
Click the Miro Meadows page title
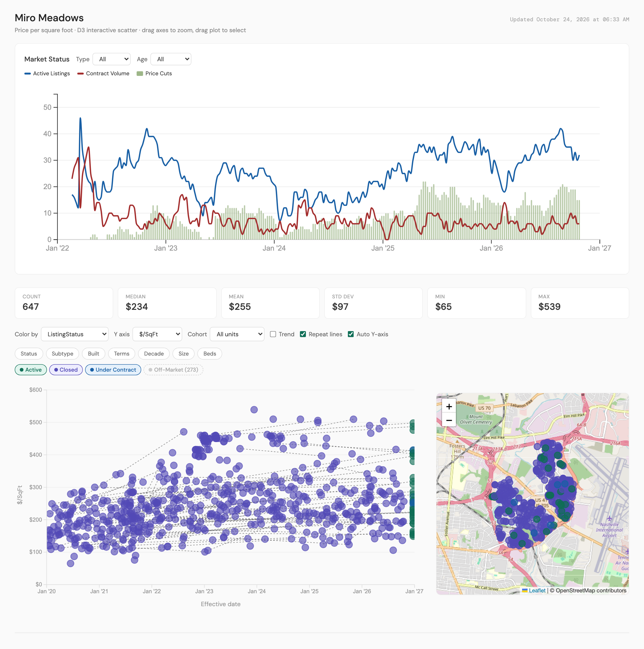click(49, 18)
